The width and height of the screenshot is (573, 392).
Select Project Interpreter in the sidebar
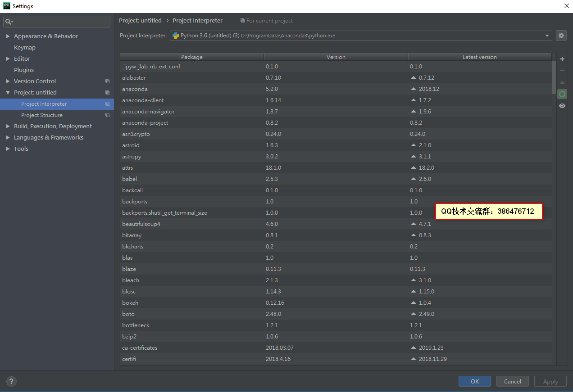coord(57,104)
